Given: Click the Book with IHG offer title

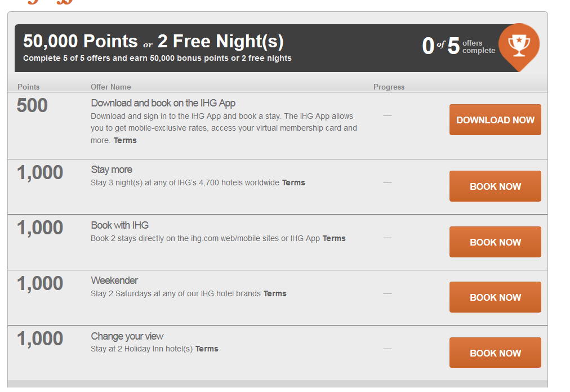Looking at the screenshot, I should (x=120, y=225).
